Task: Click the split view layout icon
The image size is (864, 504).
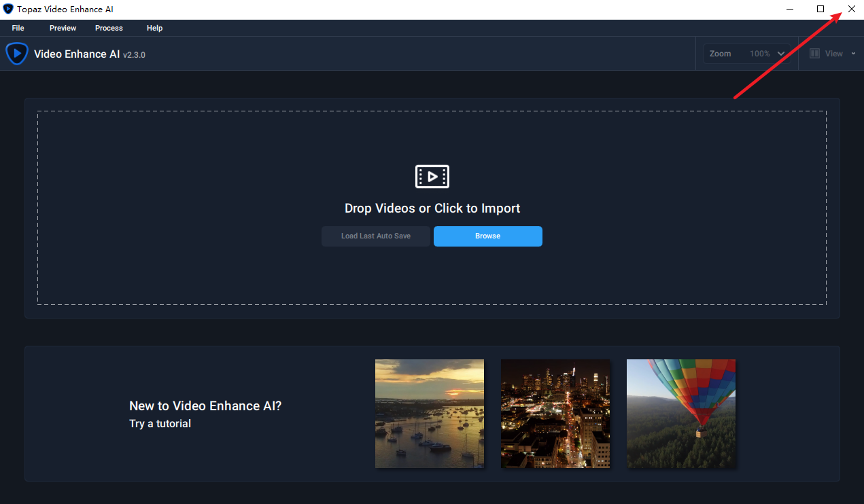Action: click(x=814, y=54)
